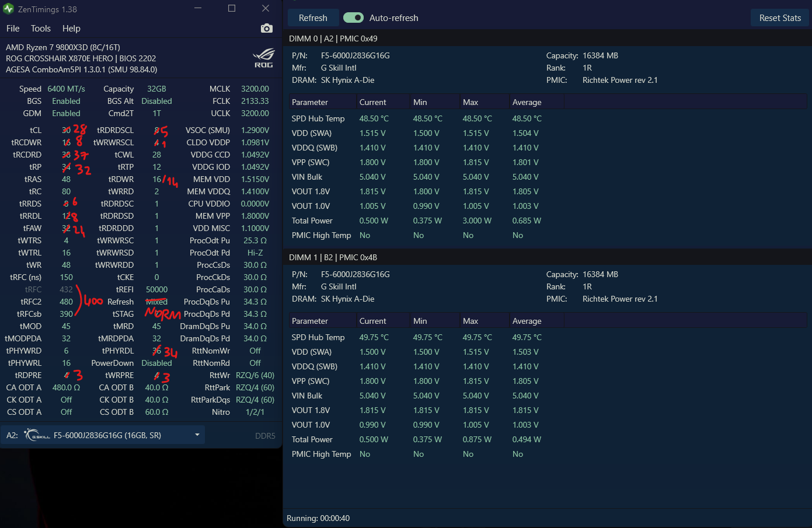
Task: Open the Help menu
Action: click(71, 28)
